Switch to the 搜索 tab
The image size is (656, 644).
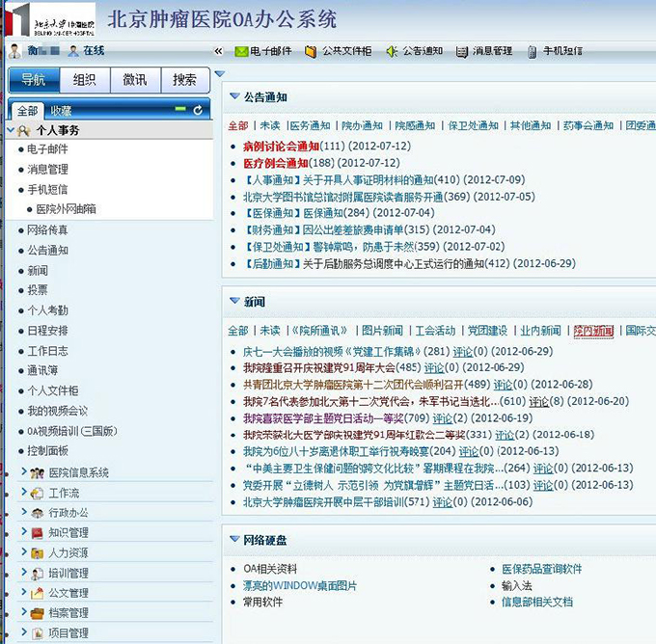(185, 79)
